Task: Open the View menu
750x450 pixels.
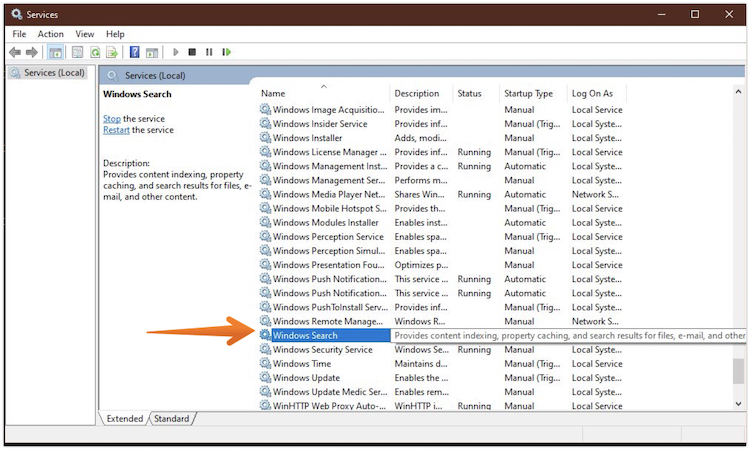Action: coord(87,34)
